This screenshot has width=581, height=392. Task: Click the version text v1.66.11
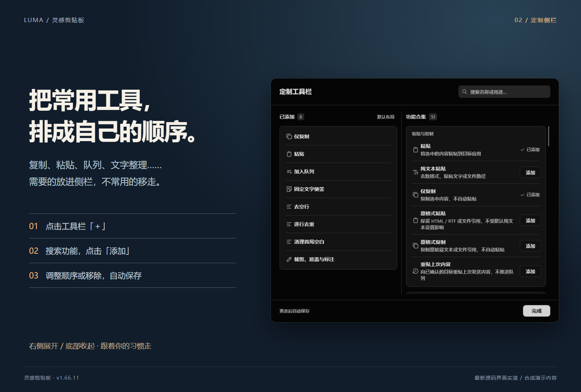click(68, 378)
